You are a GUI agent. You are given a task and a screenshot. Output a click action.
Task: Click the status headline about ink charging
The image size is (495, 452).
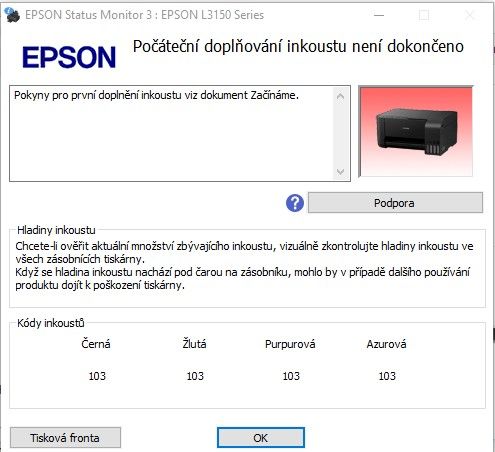click(298, 46)
